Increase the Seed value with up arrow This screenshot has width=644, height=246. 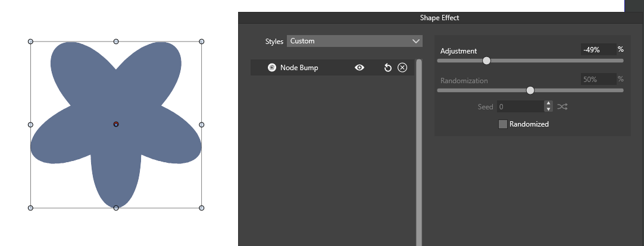pyautogui.click(x=548, y=104)
